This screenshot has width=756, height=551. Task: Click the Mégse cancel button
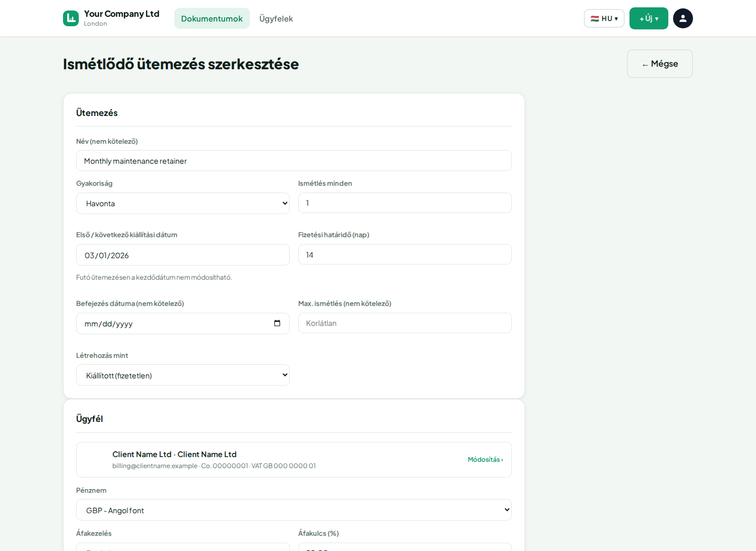(x=660, y=63)
